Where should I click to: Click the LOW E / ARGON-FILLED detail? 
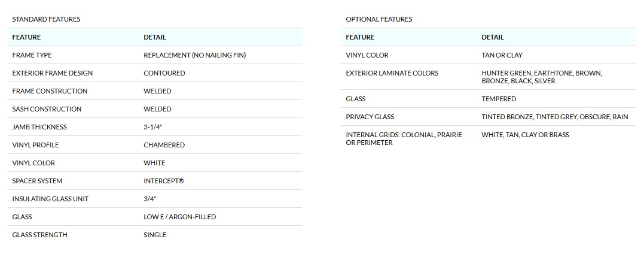pyautogui.click(x=179, y=217)
